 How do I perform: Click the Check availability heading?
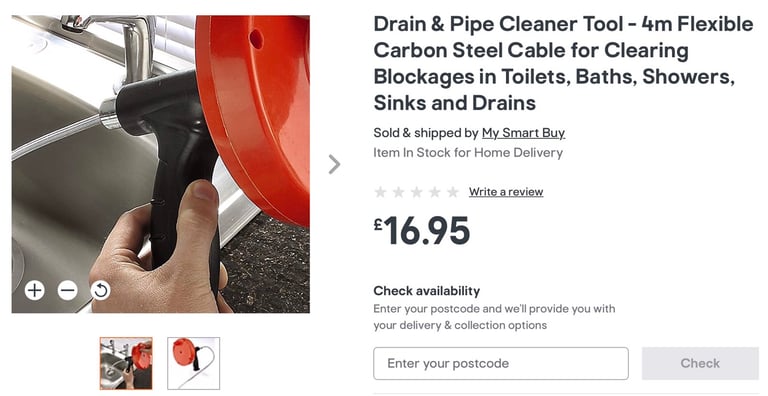click(427, 291)
